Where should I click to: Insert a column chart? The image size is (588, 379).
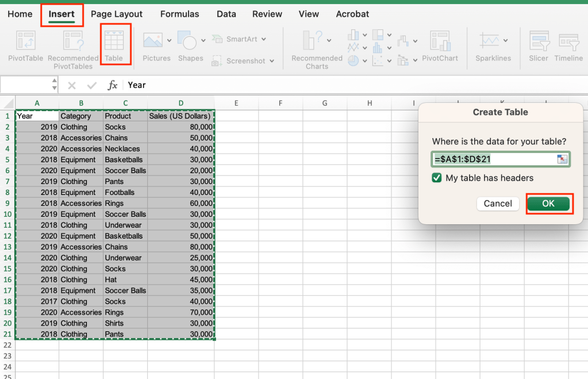click(353, 35)
